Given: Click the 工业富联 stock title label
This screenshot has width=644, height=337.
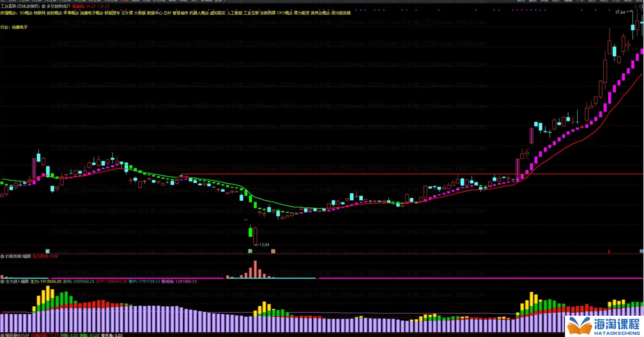Looking at the screenshot, I should (20, 7).
